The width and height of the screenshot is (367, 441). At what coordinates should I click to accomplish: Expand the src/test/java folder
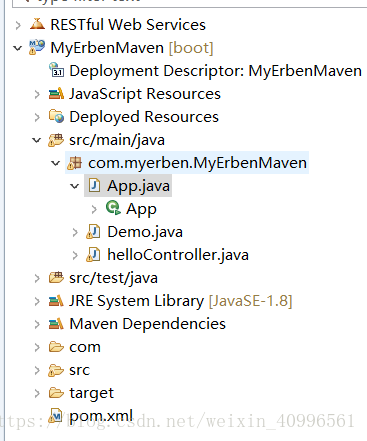[37, 278]
